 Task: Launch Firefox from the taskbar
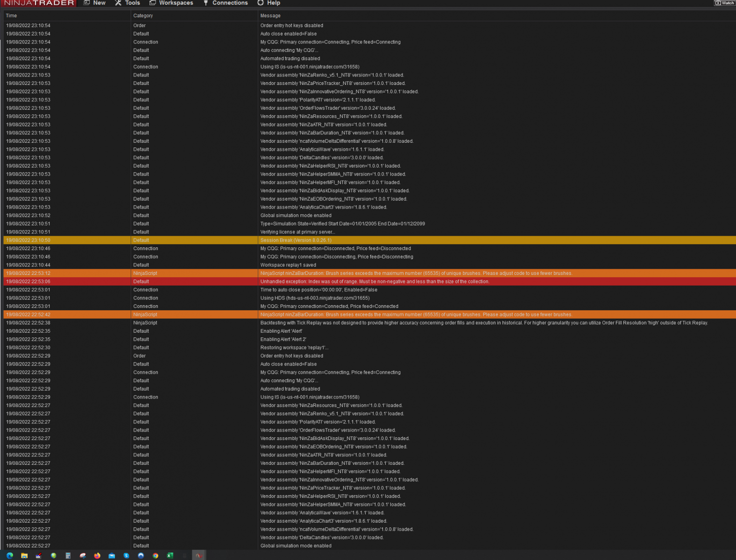97,555
